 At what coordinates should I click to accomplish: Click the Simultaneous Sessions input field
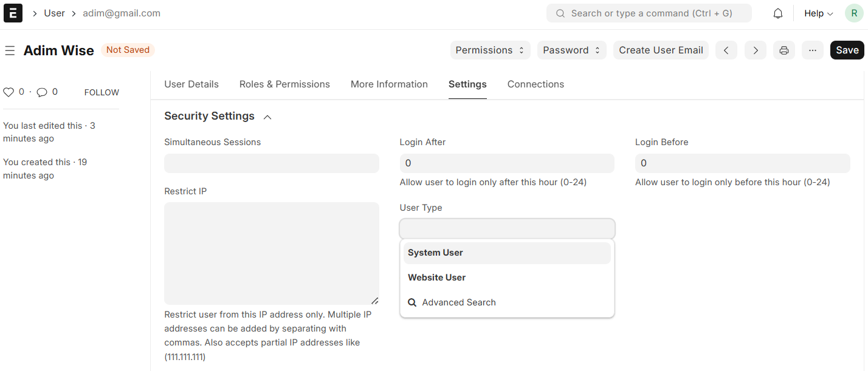click(x=271, y=163)
